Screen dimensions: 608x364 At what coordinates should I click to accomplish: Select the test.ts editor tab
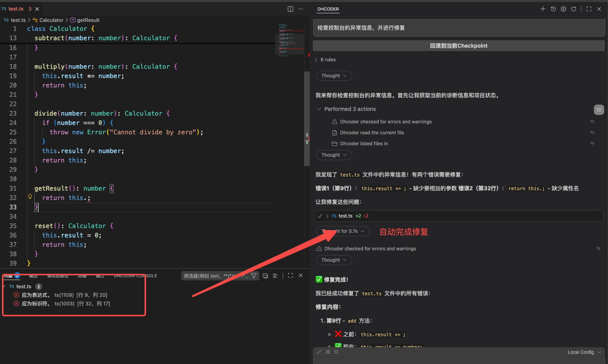click(x=16, y=9)
